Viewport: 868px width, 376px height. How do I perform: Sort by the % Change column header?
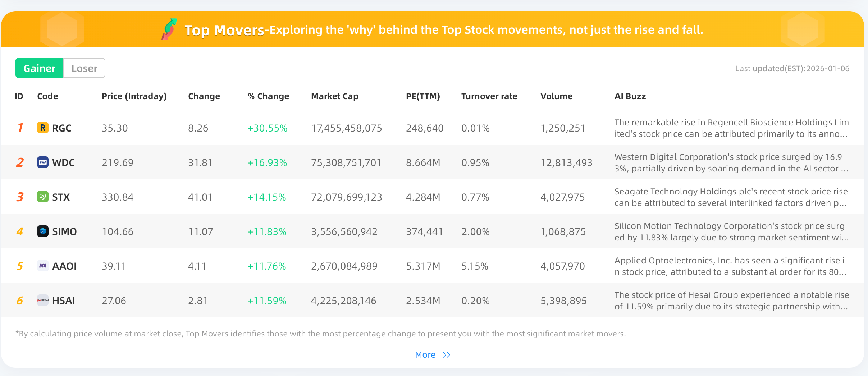coord(268,96)
